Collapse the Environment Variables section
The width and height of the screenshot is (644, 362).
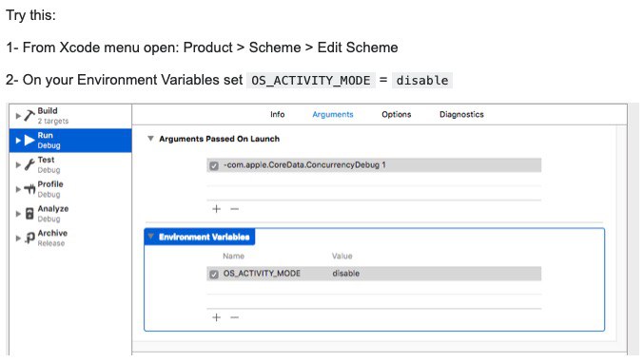click(x=150, y=237)
